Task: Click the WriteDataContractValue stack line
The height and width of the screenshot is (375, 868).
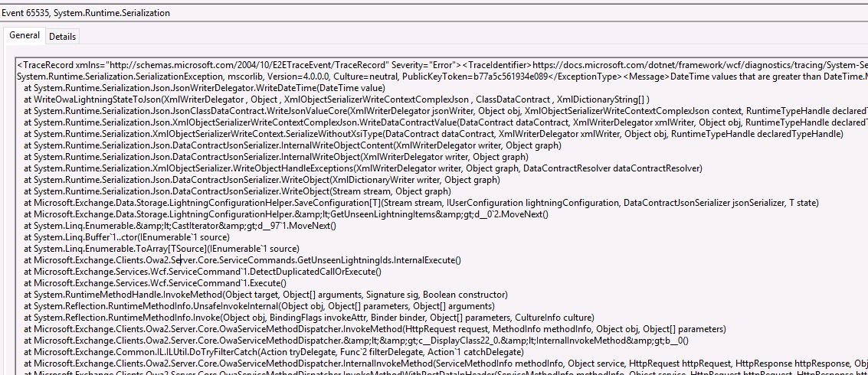Action: click(x=446, y=122)
